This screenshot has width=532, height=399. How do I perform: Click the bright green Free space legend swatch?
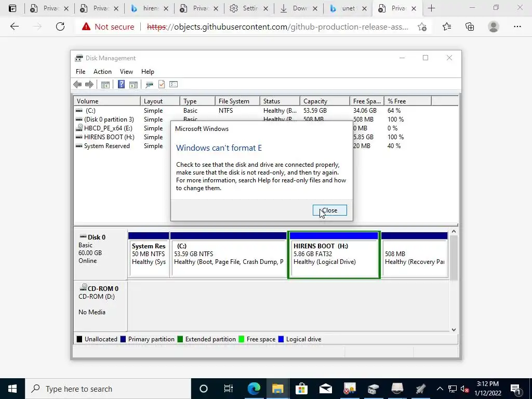coord(241,339)
